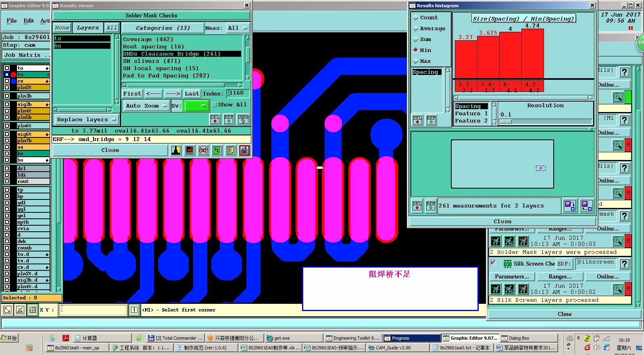Image resolution: width=644 pixels, height=355 pixels.
Task: Toggle the histogram bar-chart icon
Action: pos(244,150)
